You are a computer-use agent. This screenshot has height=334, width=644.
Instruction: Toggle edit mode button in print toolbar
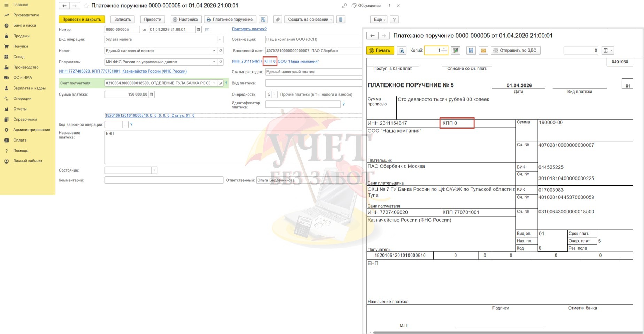(x=455, y=51)
